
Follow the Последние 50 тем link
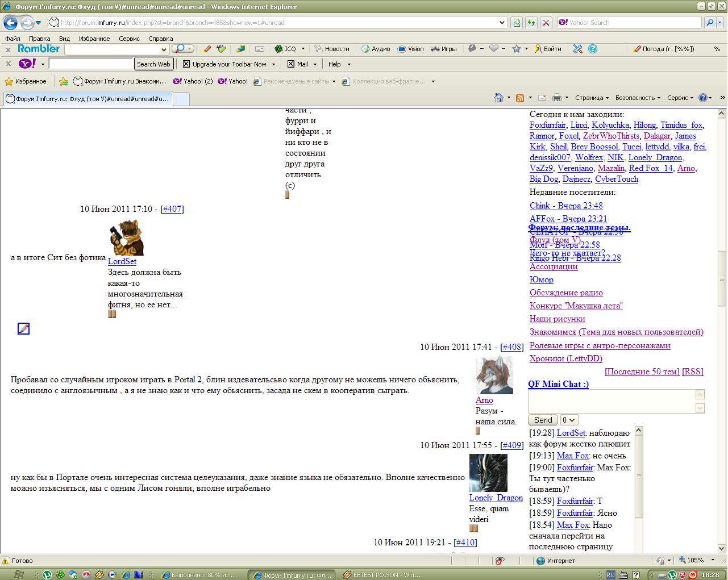point(642,372)
